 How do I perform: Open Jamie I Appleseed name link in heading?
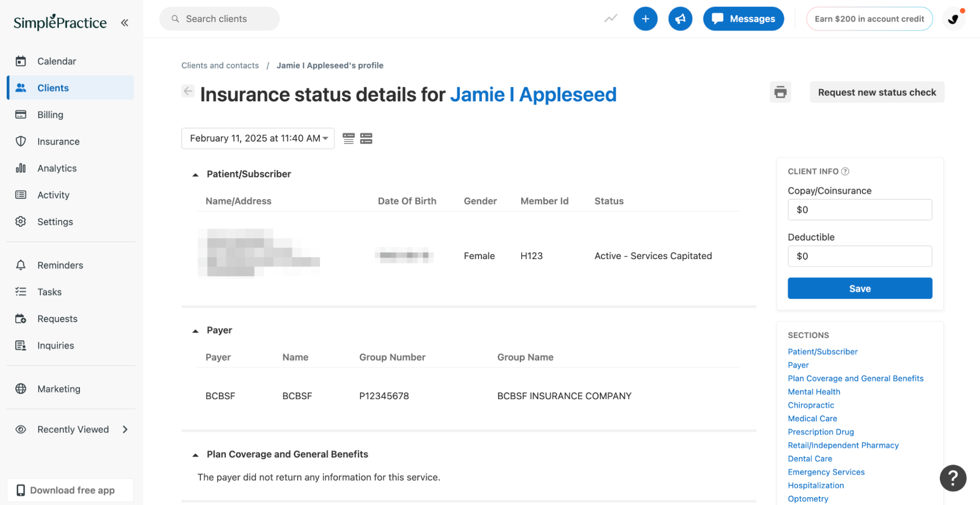click(533, 95)
